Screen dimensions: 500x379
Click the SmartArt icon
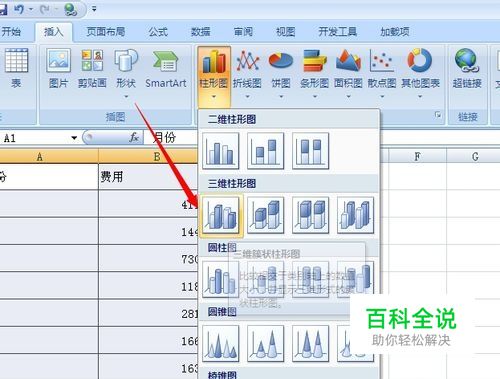(166, 69)
